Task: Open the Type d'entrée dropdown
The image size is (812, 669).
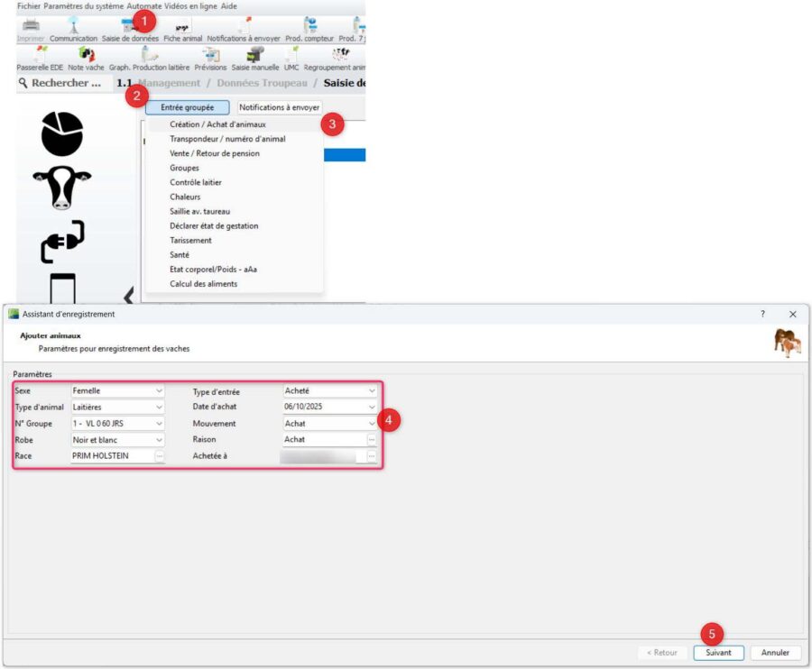Action: [x=371, y=391]
